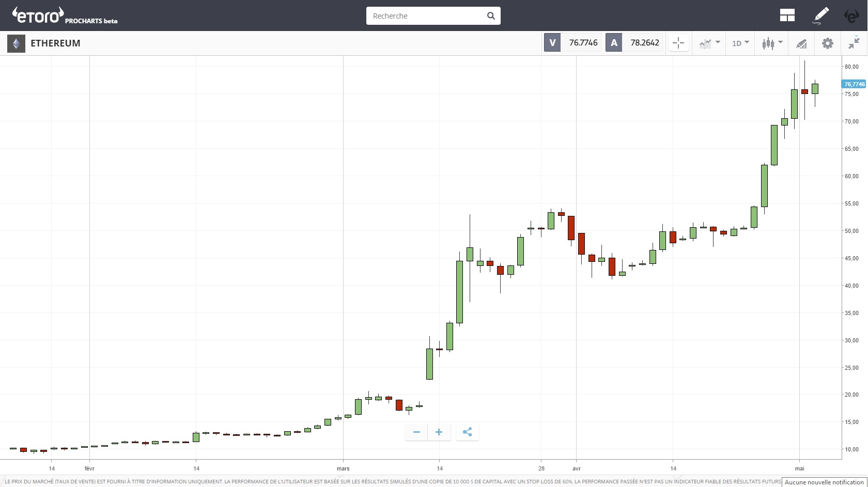Open the 1D timeframe dropdown
This screenshot has height=487, width=868.
740,43
